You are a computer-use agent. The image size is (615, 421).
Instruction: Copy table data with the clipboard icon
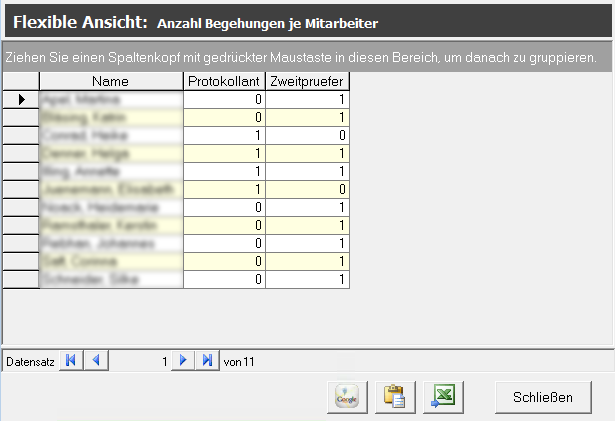tap(395, 397)
